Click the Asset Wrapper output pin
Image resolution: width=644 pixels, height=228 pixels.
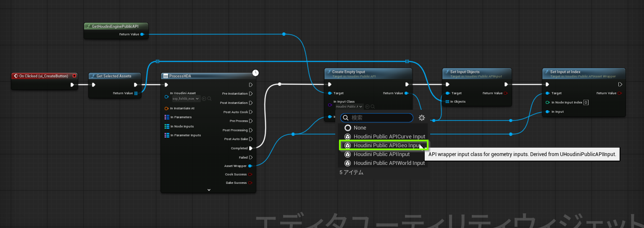coord(250,166)
